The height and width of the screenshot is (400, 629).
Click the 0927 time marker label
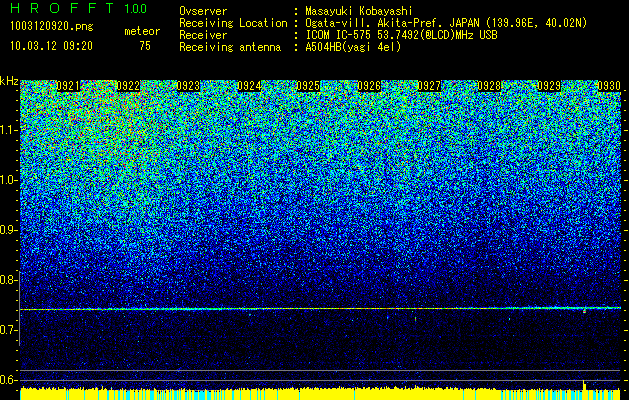429,86
